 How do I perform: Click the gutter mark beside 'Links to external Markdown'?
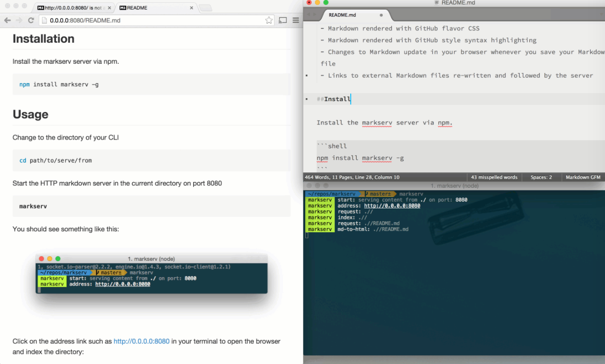click(307, 76)
